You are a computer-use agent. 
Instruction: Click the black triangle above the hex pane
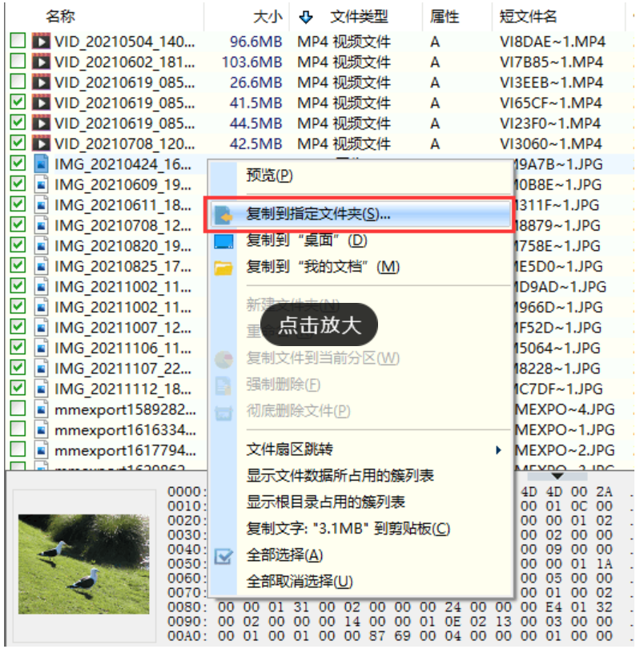pyautogui.click(x=557, y=476)
